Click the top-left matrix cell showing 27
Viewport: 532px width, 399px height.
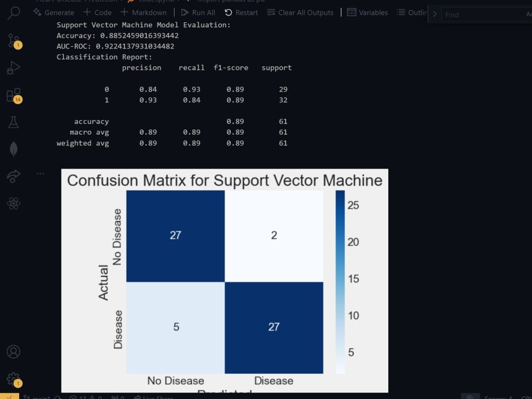click(176, 236)
